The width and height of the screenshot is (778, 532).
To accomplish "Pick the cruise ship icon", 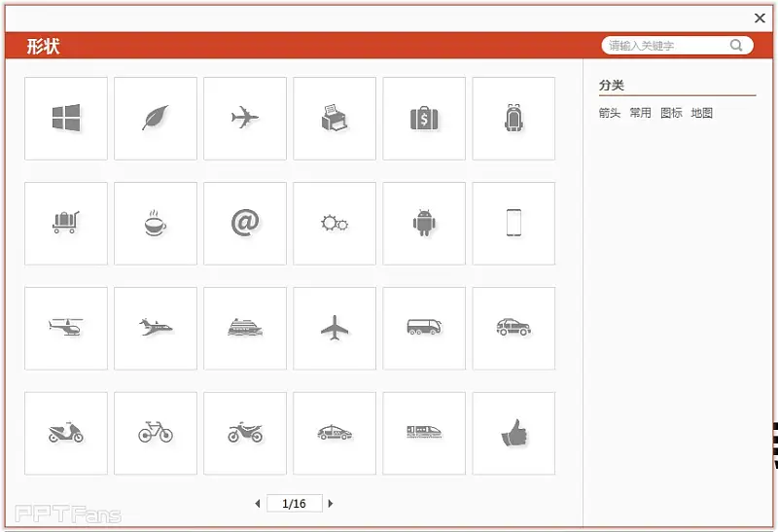I will click(245, 329).
